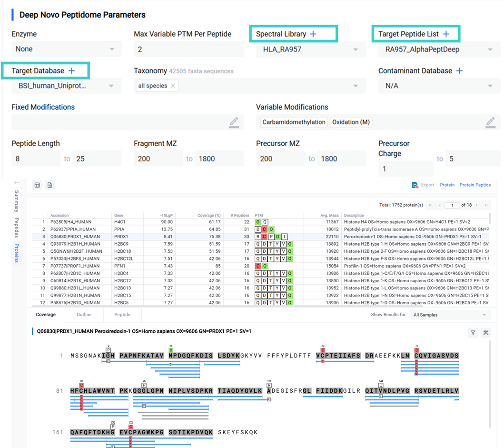Open the coverage filter funnel icon
The image size is (504, 448).
pyautogui.click(x=473, y=333)
